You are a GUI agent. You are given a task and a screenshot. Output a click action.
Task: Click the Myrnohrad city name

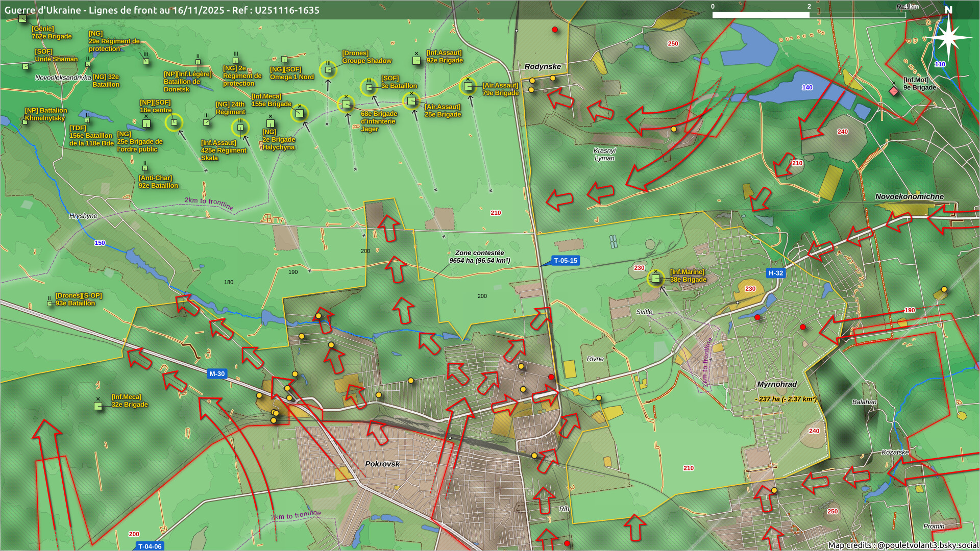(777, 384)
